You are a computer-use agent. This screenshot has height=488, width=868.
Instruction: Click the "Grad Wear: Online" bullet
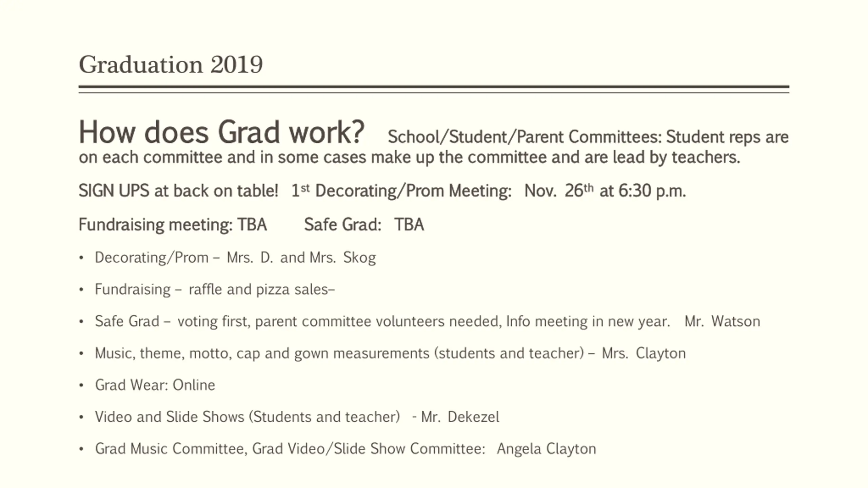pyautogui.click(x=155, y=385)
